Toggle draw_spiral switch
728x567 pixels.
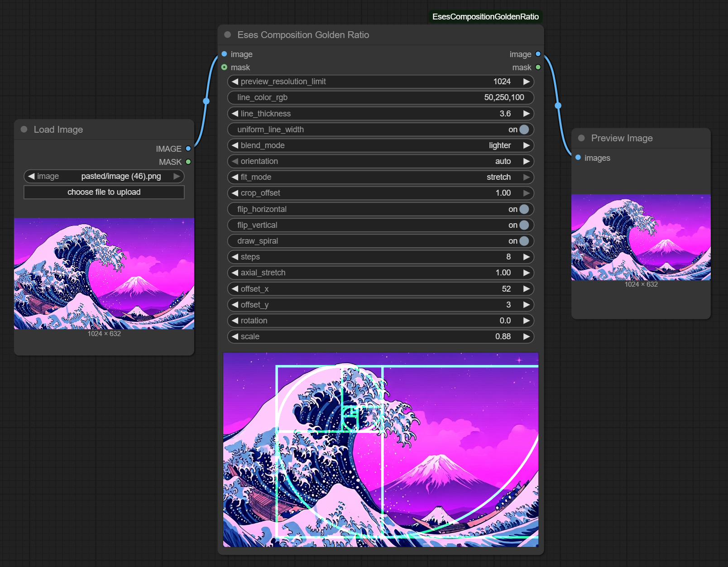pyautogui.click(x=524, y=241)
